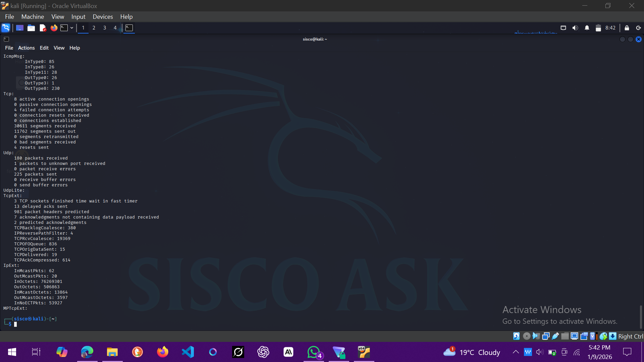The image size is (644, 362).
Task: Open the file manager icon in Kali panel
Action: tap(31, 28)
